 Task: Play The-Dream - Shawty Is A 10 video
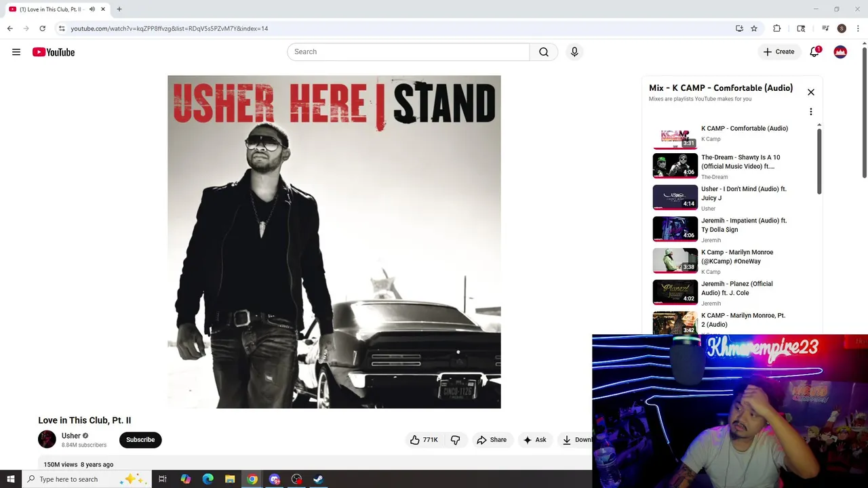tap(734, 166)
